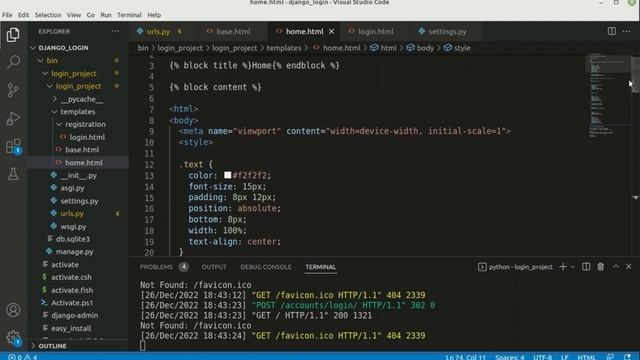
Task: Split the editor to the right
Action: point(611,31)
